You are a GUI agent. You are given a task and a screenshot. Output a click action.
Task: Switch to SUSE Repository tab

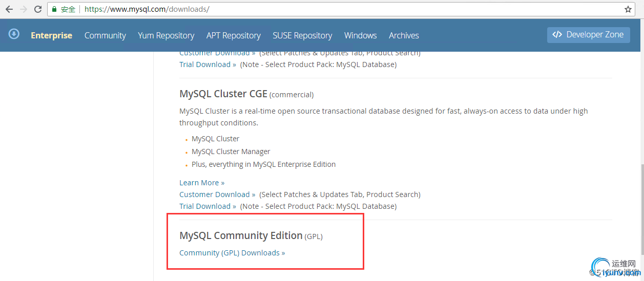tap(302, 35)
